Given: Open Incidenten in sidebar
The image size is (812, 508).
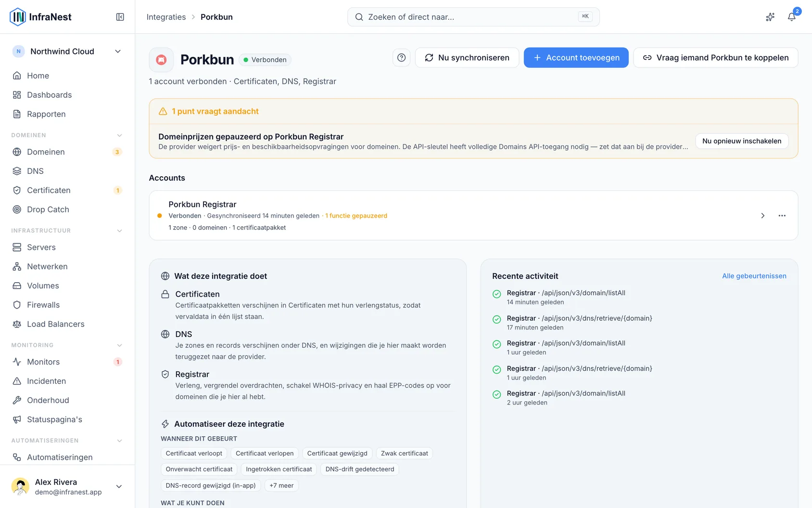Looking at the screenshot, I should (x=67, y=381).
